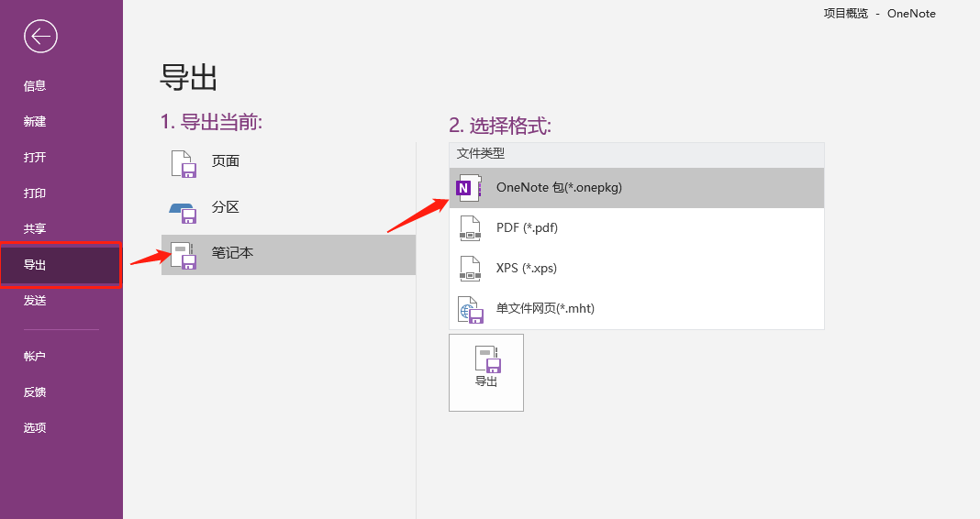Select XPS (*.xps) format
980x519 pixels.
[x=636, y=269]
